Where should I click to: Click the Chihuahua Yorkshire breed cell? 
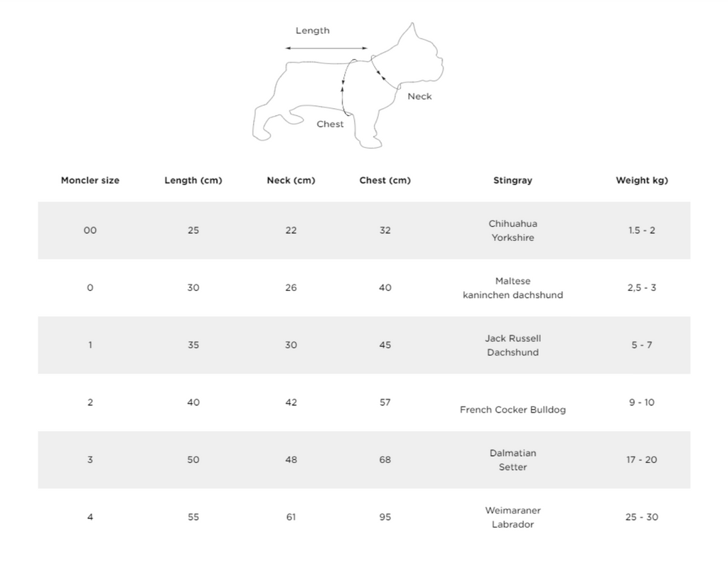513,230
